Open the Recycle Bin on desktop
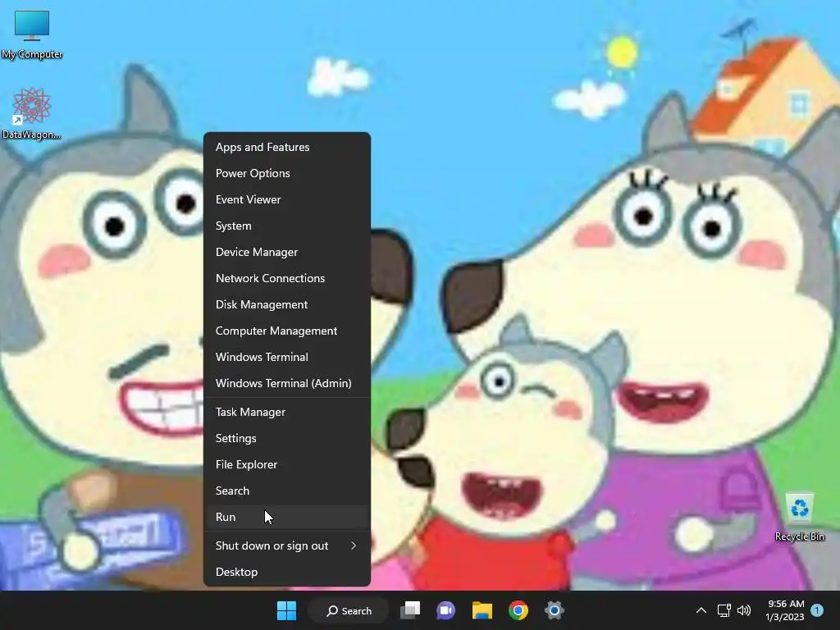This screenshot has width=840, height=630. [799, 517]
